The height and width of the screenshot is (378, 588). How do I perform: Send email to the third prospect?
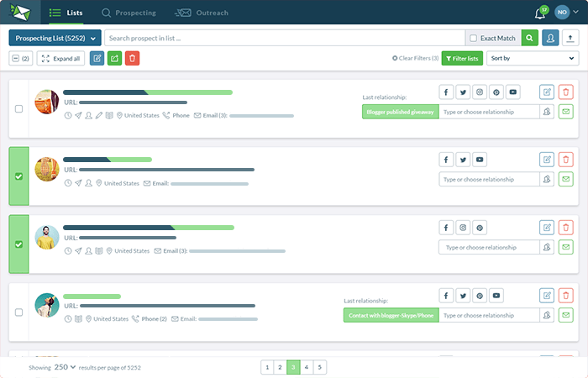pos(566,247)
